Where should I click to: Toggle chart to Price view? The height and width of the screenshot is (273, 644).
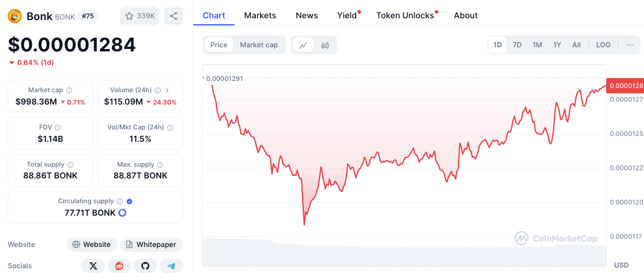219,45
